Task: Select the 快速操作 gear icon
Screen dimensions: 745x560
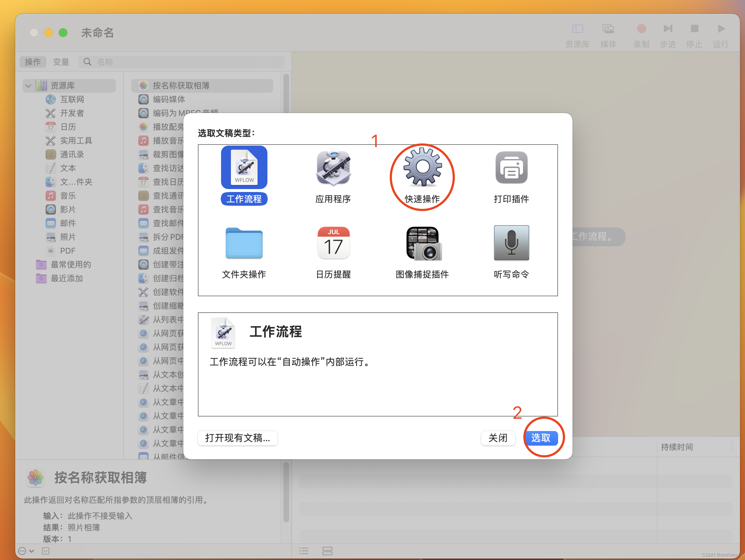Action: click(x=423, y=167)
